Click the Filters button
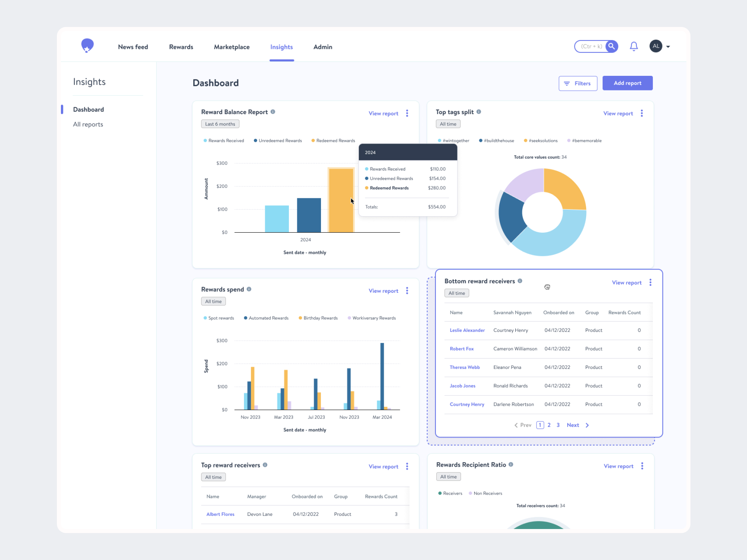 tap(578, 83)
